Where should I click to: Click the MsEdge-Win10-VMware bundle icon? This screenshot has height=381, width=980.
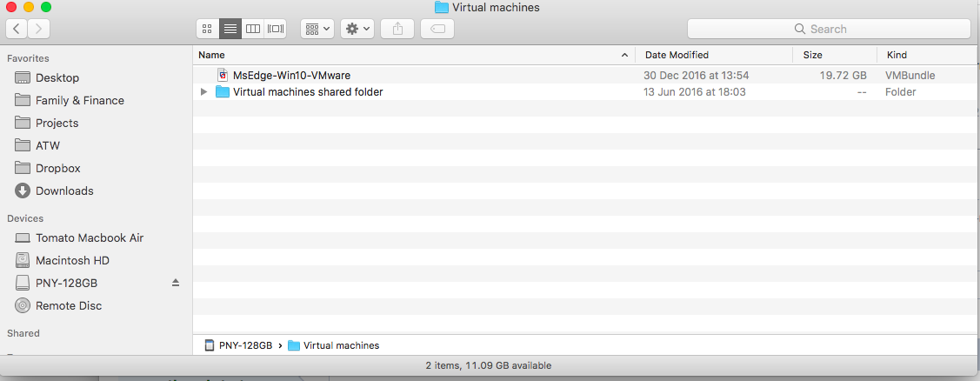coord(223,75)
